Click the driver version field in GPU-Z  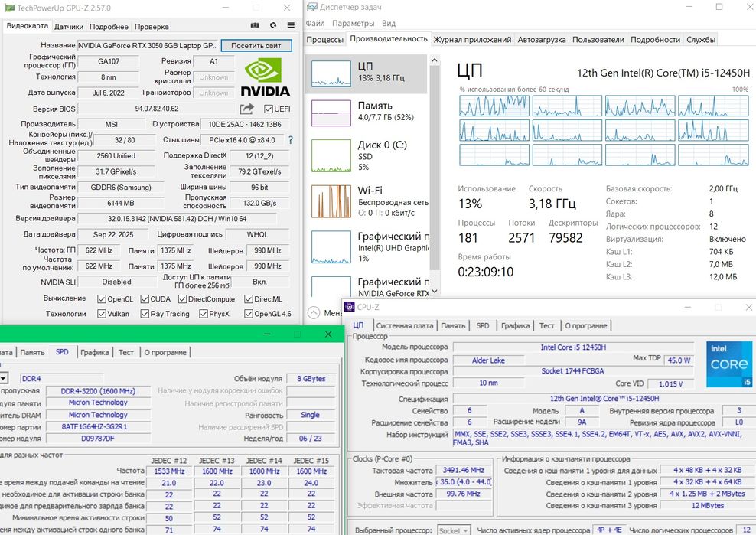(x=177, y=219)
